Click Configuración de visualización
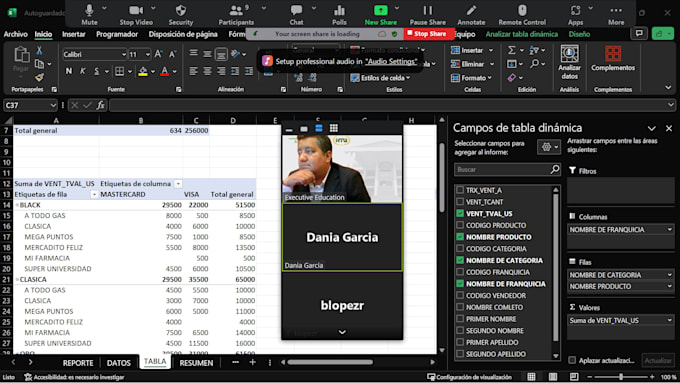The height and width of the screenshot is (383, 680). 470,377
